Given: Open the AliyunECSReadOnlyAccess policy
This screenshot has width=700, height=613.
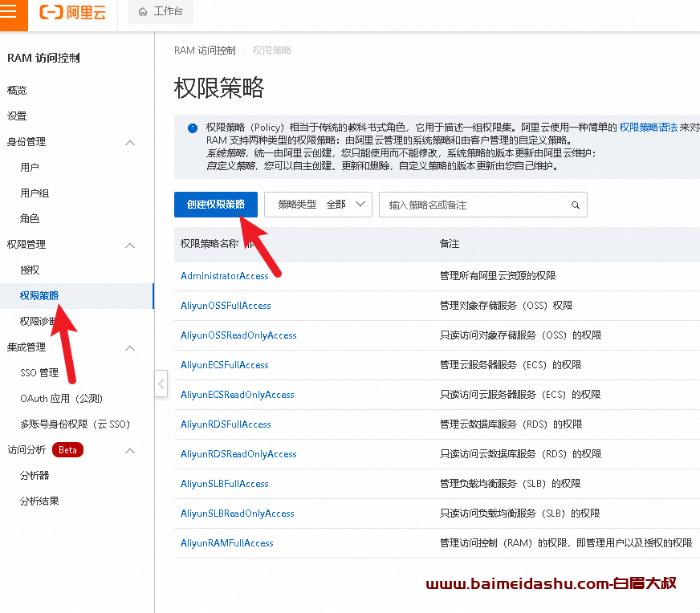Looking at the screenshot, I should (237, 395).
